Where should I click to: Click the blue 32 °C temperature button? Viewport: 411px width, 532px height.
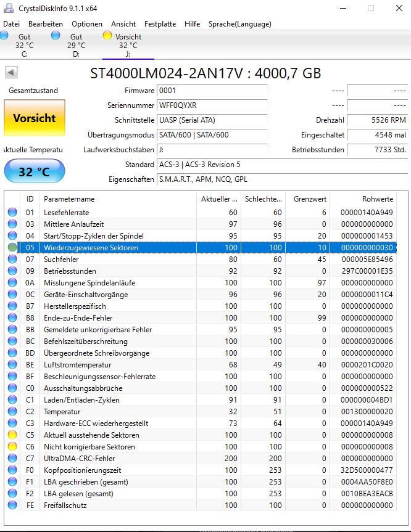[35, 171]
